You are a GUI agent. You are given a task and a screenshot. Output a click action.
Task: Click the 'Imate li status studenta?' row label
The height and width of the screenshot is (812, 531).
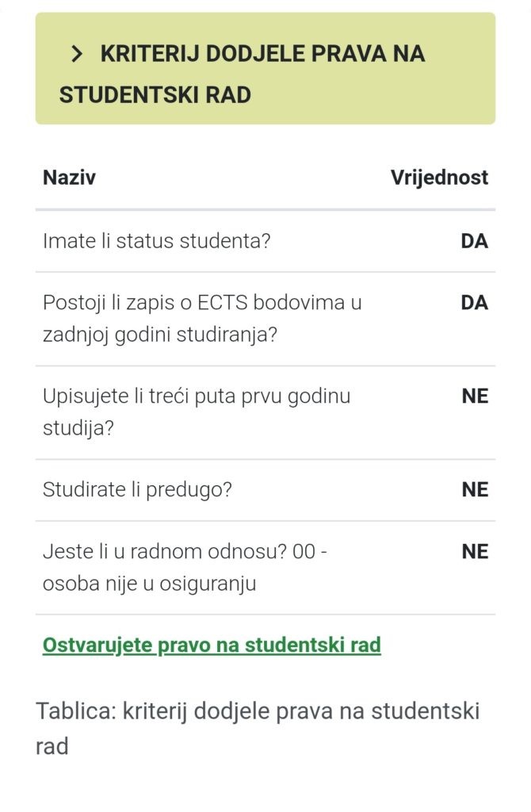tap(156, 241)
